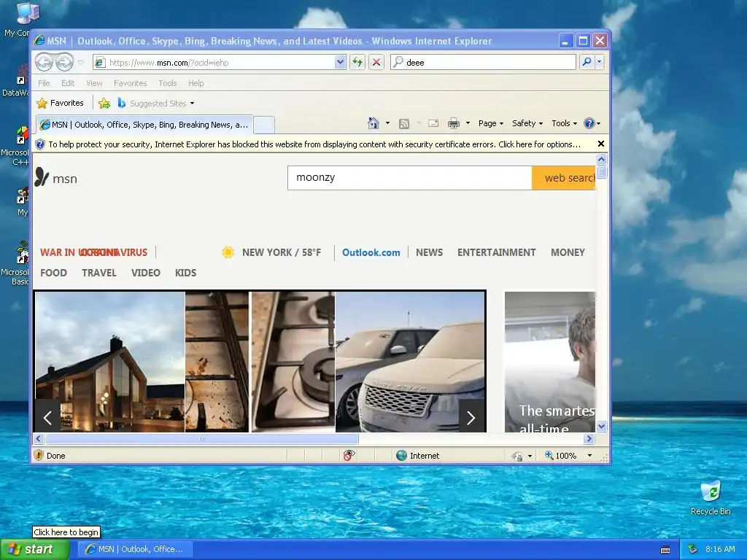The image size is (747, 560).
Task: Open the Outlook.com link
Action: coord(371,252)
